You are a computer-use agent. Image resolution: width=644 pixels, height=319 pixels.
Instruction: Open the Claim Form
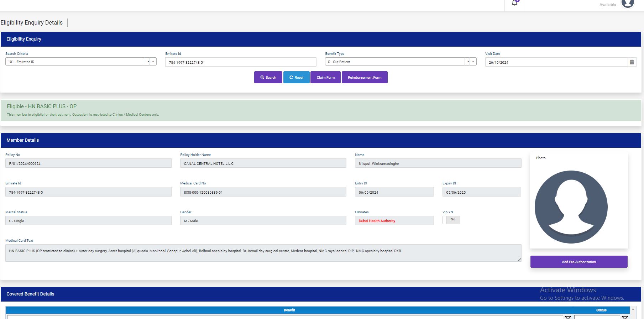point(325,77)
